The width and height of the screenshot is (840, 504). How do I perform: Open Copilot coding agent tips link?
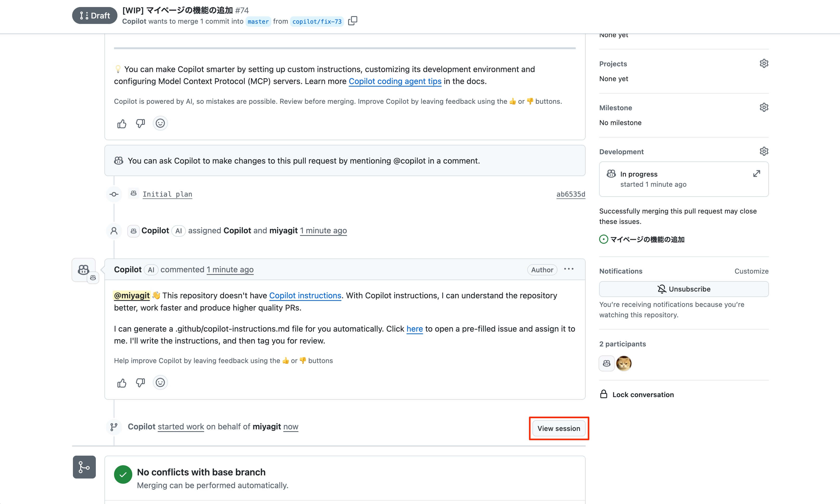pyautogui.click(x=395, y=81)
